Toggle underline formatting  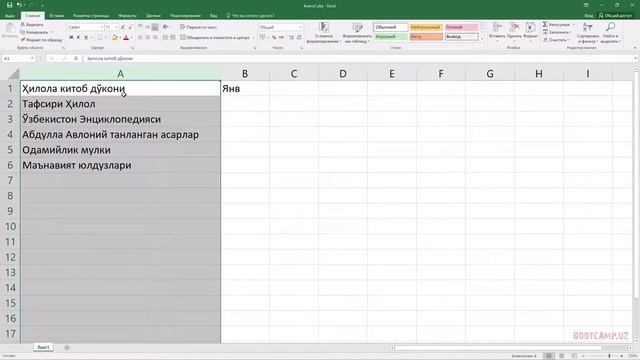tap(86, 38)
